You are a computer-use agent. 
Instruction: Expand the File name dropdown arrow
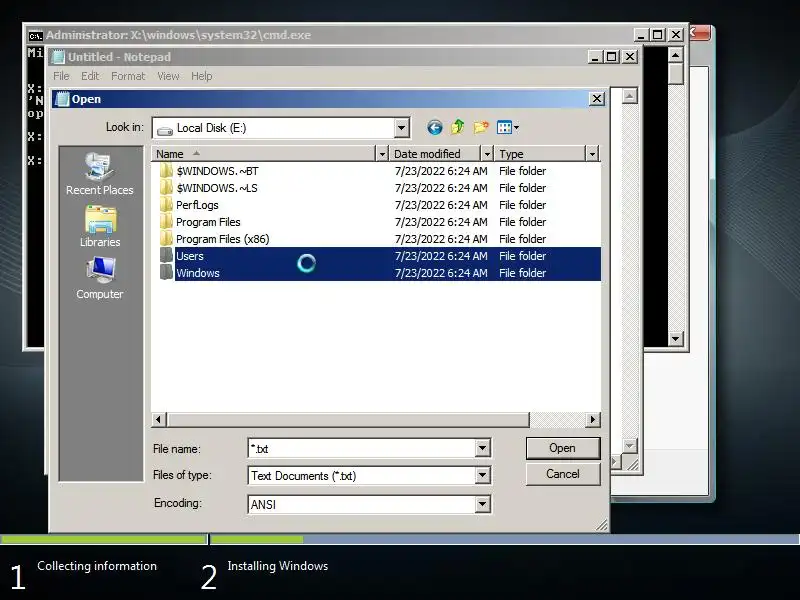482,448
